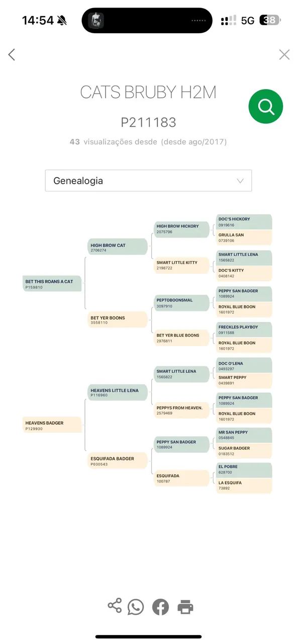Viewport: 297px width, 644px height.
Task: Select FRECKLES PLAYBOY ancestor box
Action: [244, 330]
